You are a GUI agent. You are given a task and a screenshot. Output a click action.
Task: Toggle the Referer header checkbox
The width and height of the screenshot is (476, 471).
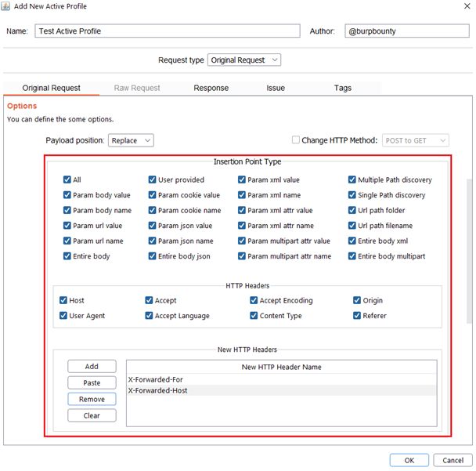(357, 316)
